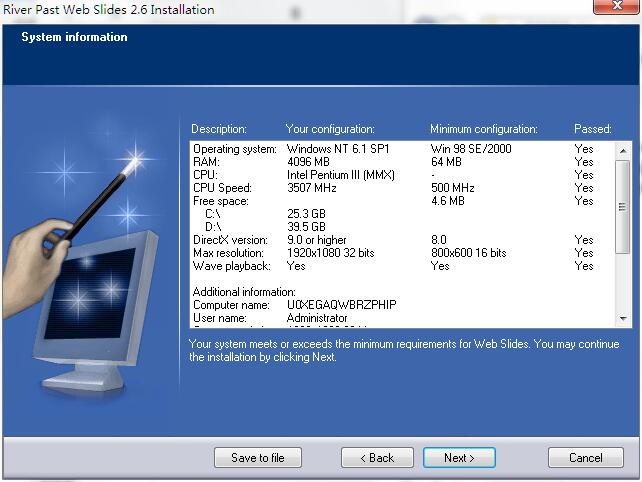
Task: Cancel the installation
Action: click(585, 457)
